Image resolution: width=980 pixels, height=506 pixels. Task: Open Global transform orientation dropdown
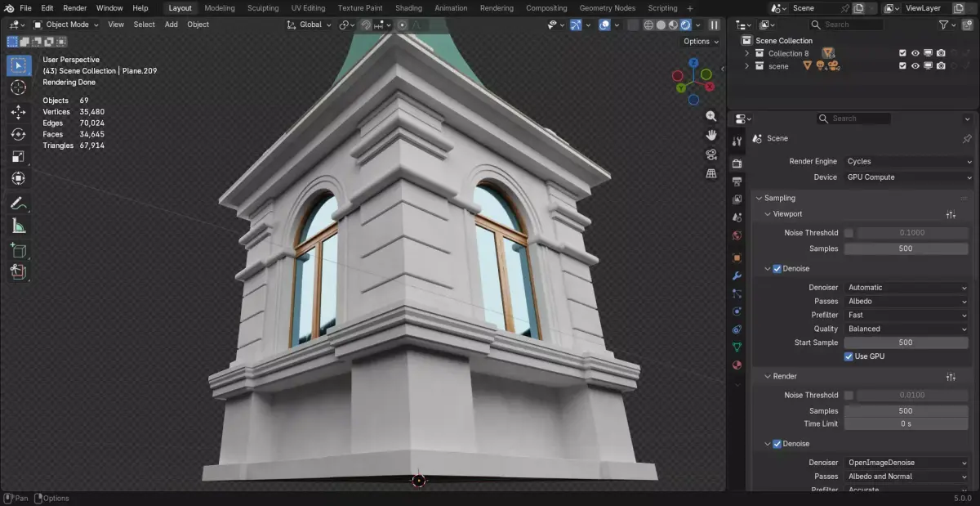click(x=310, y=25)
